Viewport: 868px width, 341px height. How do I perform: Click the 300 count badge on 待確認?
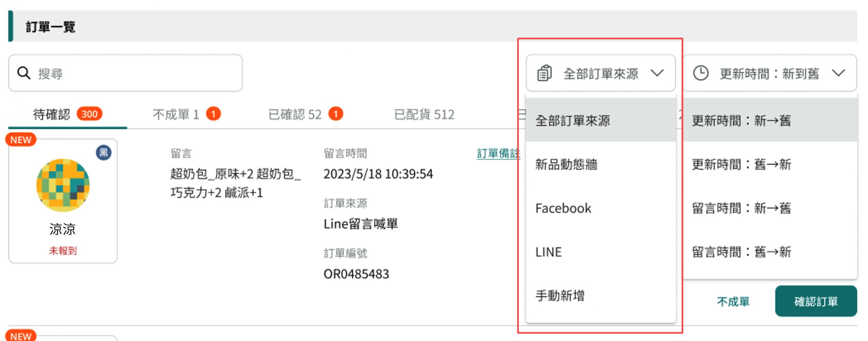(x=90, y=114)
